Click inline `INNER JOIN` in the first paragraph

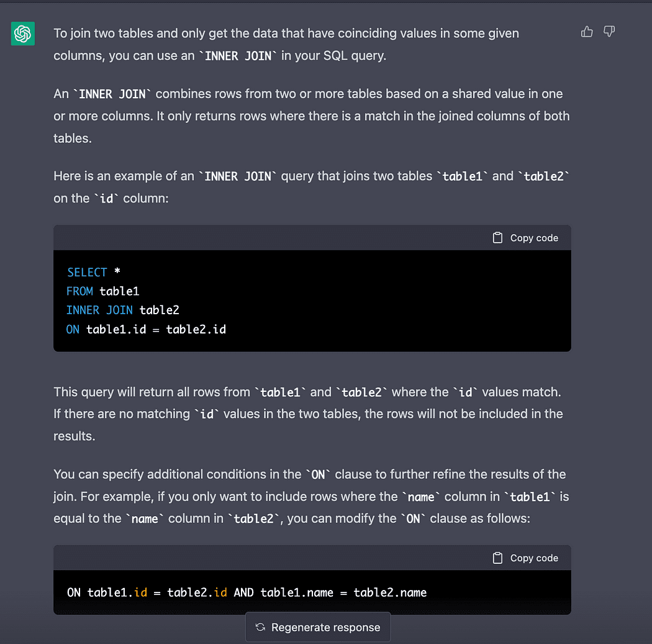pyautogui.click(x=238, y=56)
